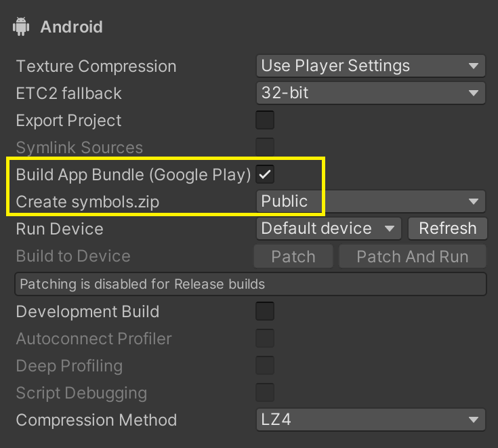Enable the Development Build checkbox
Screen dimensions: 498x448
pos(265,311)
